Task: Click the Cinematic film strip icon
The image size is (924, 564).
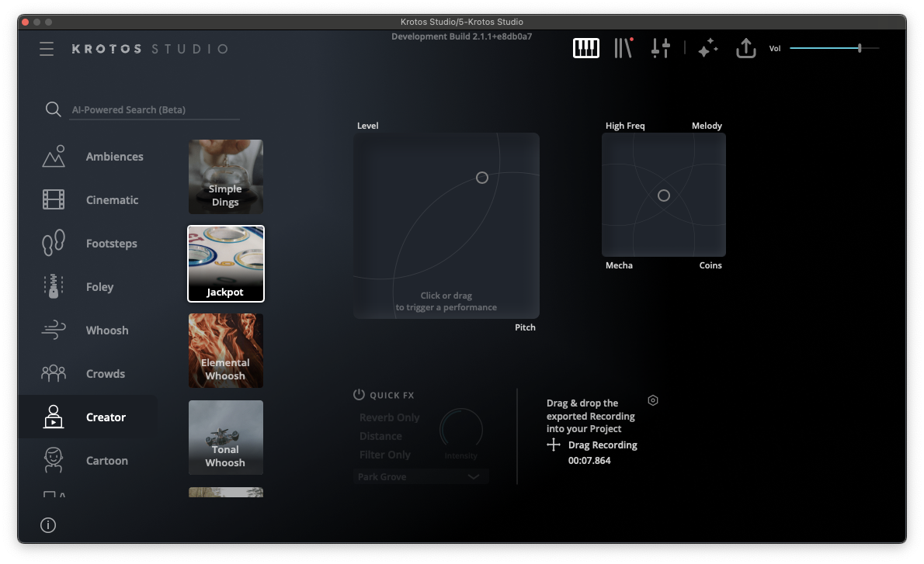Action: click(54, 199)
